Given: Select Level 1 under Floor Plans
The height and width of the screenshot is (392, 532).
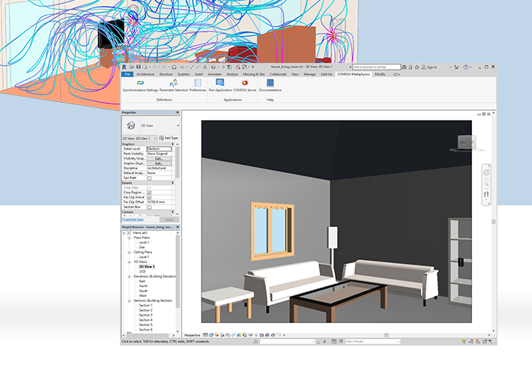Looking at the screenshot, I should point(144,243).
